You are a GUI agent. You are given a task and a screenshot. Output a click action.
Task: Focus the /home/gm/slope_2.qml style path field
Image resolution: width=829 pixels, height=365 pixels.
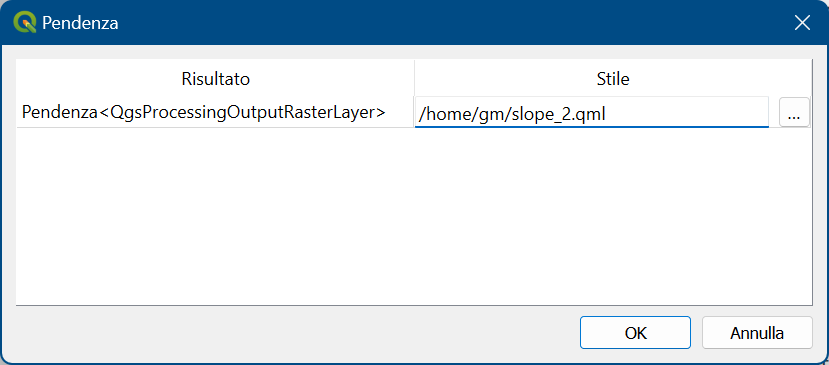tap(592, 112)
